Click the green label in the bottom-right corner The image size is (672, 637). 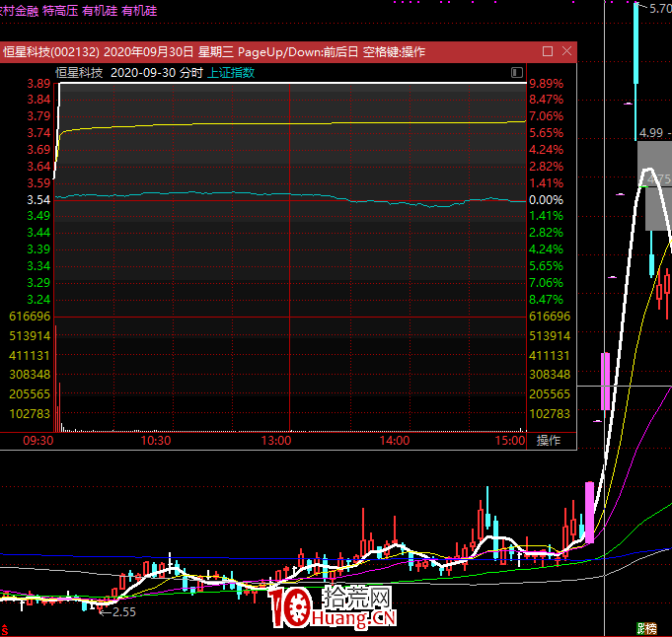tap(646, 628)
